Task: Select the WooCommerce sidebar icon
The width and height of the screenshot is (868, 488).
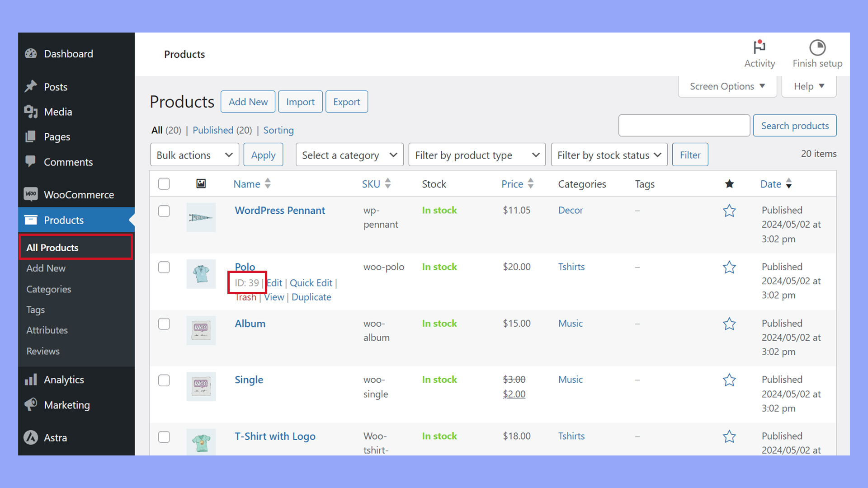Action: 30,194
